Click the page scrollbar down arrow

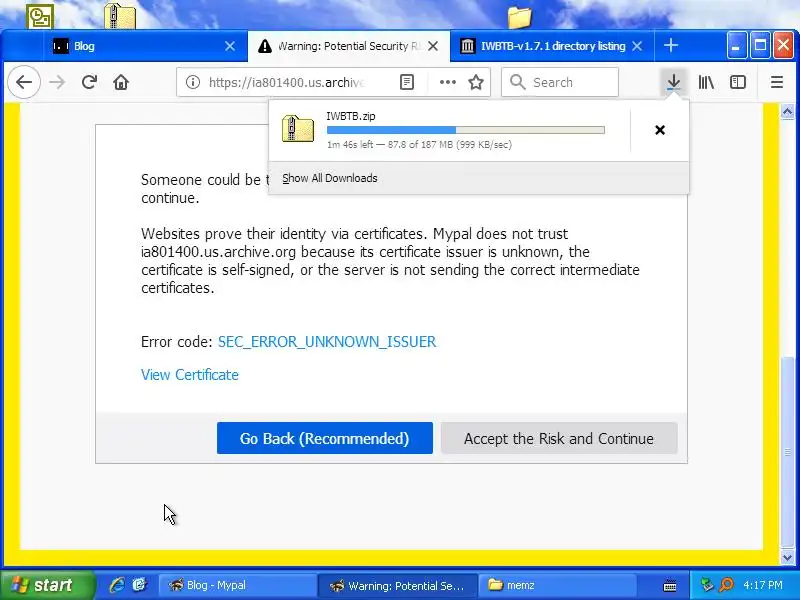point(787,558)
